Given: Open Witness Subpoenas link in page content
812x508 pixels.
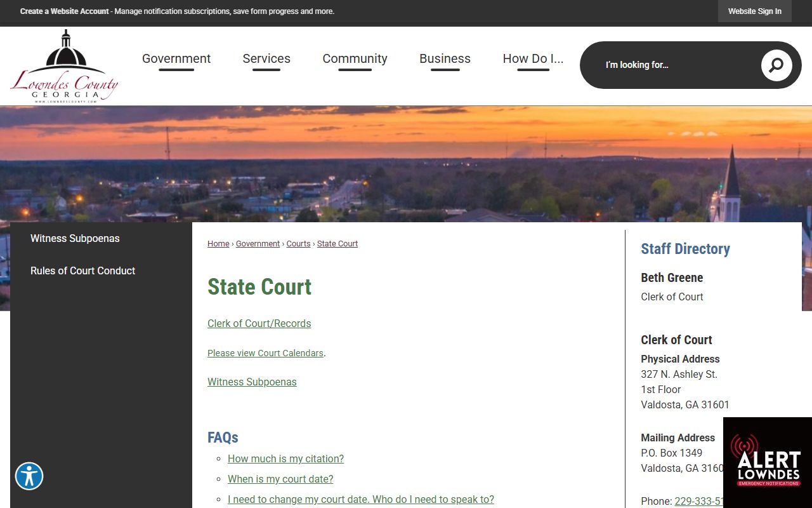Looking at the screenshot, I should click(252, 382).
